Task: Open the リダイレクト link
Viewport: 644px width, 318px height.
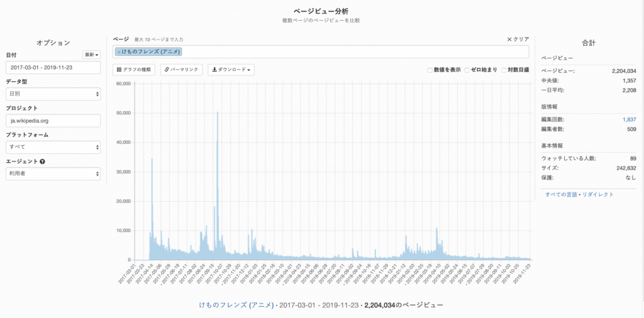Action: [x=598, y=194]
